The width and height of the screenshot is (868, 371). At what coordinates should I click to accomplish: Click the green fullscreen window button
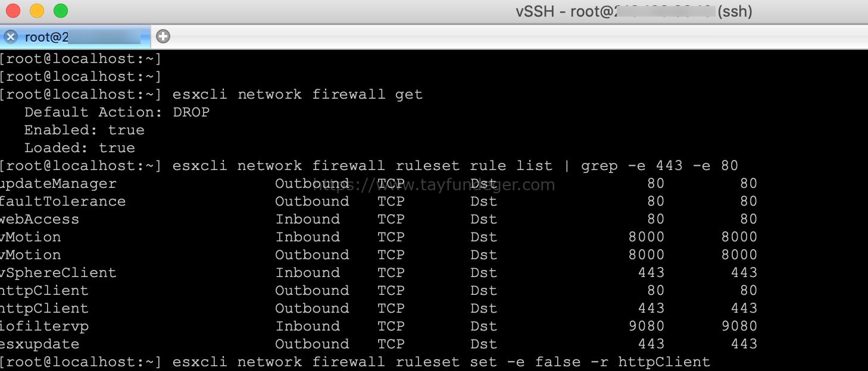click(x=61, y=11)
